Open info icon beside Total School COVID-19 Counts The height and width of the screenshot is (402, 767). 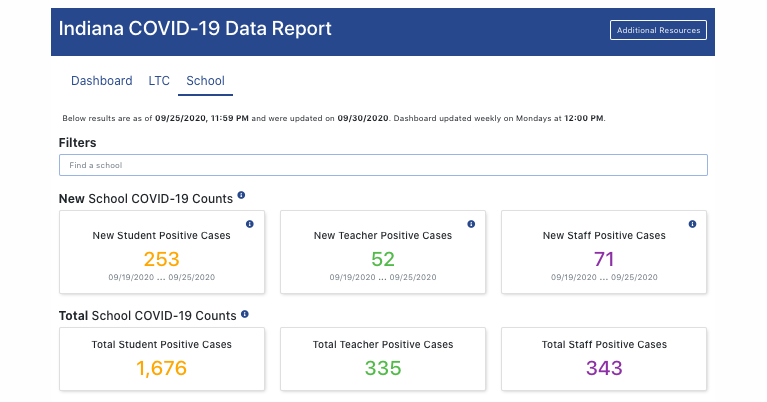click(245, 314)
